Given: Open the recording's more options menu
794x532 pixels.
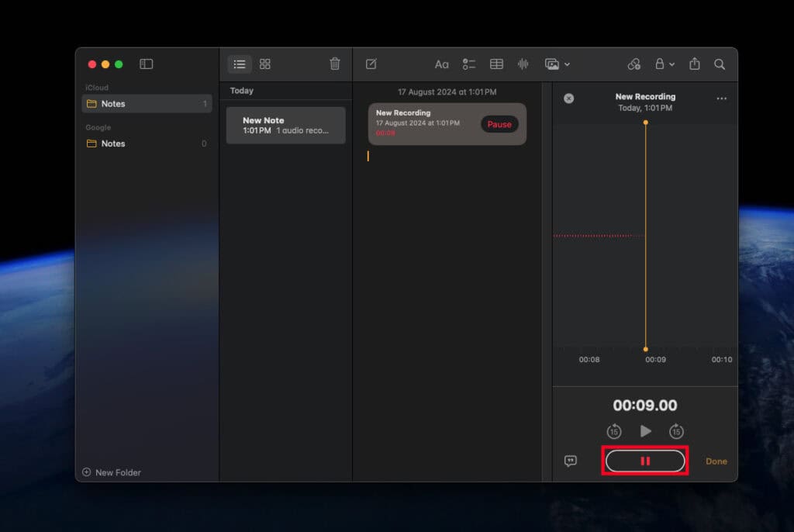Looking at the screenshot, I should pos(721,98).
